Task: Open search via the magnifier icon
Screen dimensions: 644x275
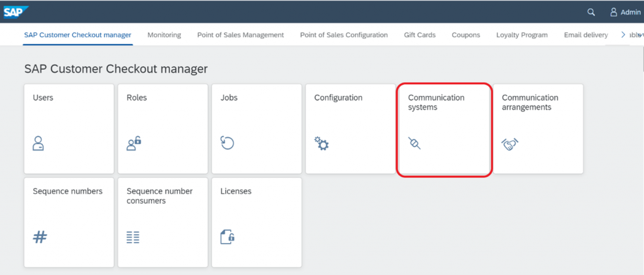Action: 591,13
